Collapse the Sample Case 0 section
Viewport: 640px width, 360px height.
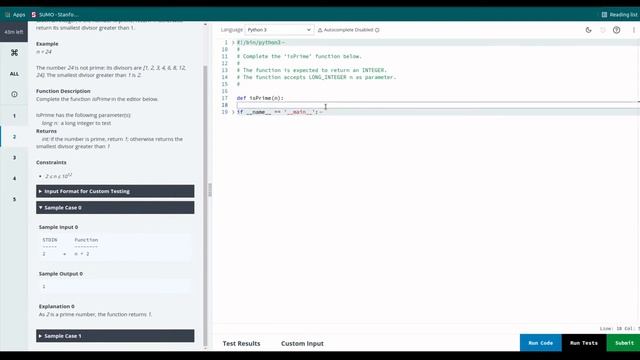(115, 207)
